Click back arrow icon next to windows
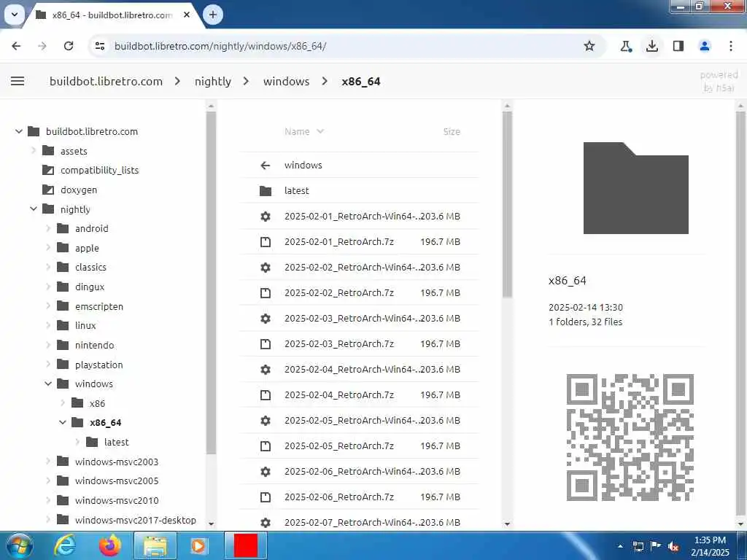This screenshot has height=560, width=747. [x=266, y=166]
